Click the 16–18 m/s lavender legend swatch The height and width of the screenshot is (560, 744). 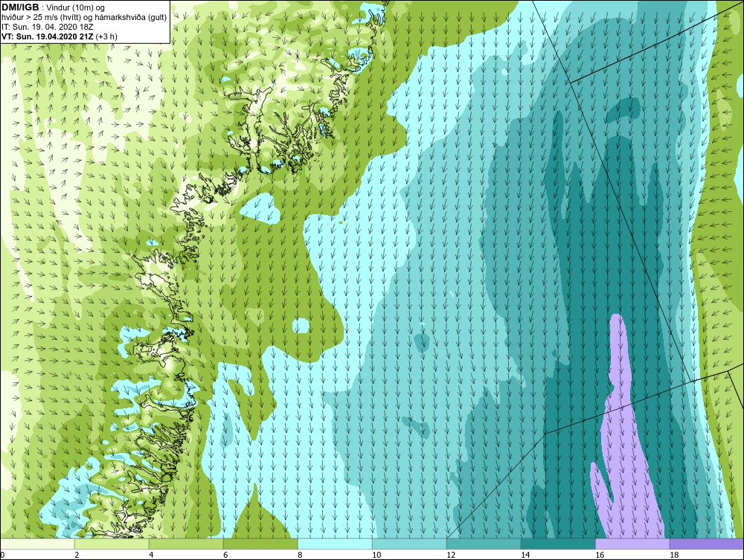click(632, 544)
